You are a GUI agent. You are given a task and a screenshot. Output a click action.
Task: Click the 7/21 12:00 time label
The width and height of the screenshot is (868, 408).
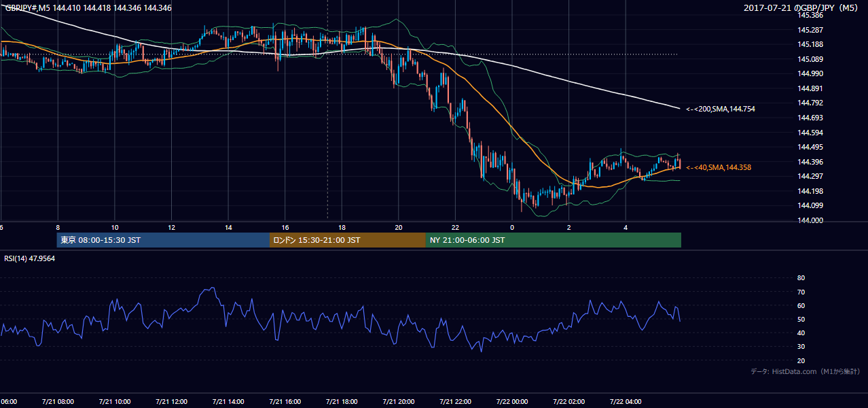coord(171,402)
